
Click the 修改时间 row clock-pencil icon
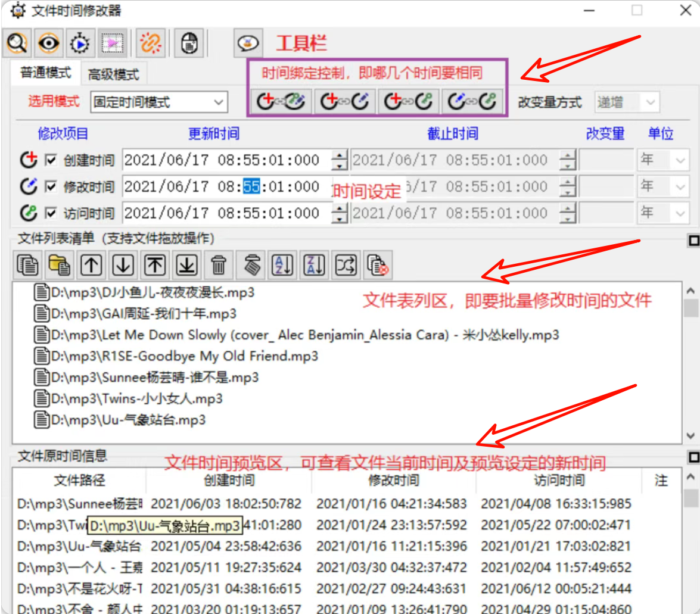point(29,186)
